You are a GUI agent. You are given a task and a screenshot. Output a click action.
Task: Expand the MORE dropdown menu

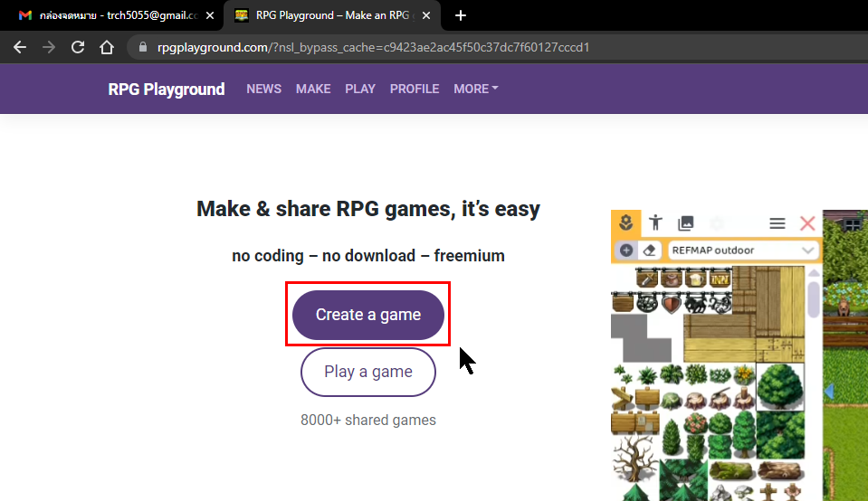tap(476, 89)
